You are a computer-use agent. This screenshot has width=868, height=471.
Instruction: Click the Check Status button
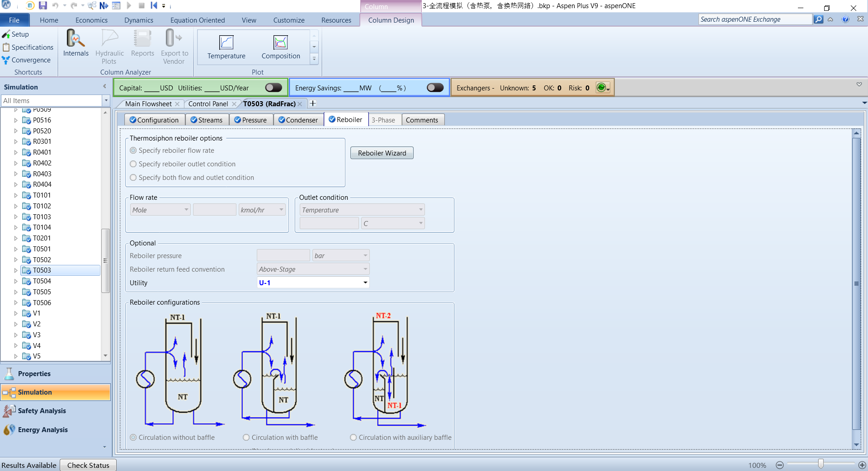(88, 465)
